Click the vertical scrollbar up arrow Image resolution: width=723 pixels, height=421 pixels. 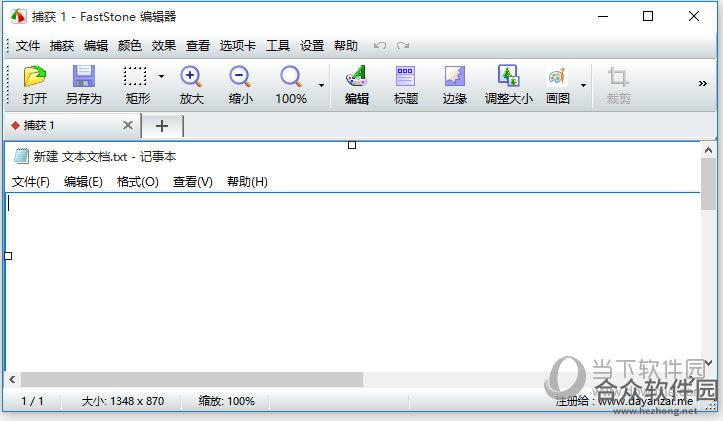[708, 150]
